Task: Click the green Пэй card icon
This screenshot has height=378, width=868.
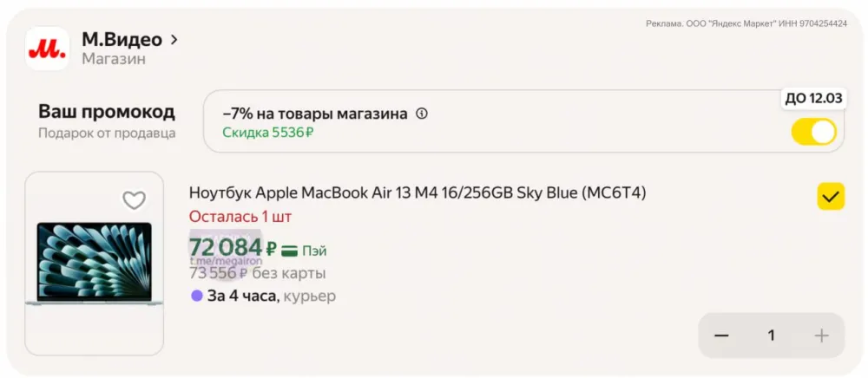Action: click(x=290, y=251)
